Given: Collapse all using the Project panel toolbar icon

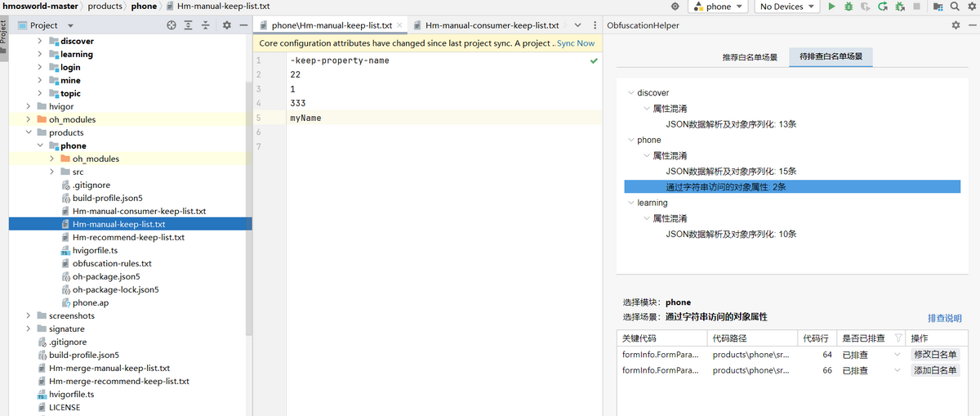Looking at the screenshot, I should point(205,25).
